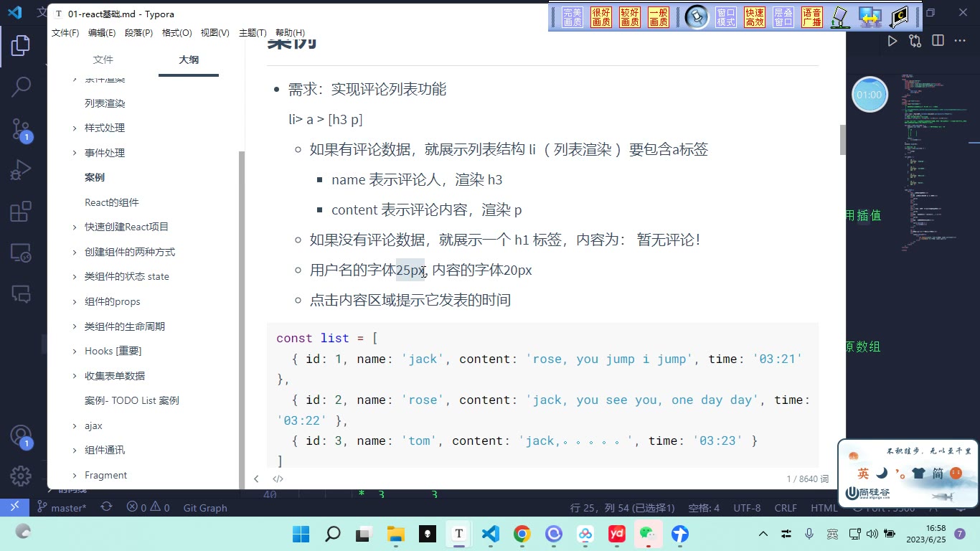The width and height of the screenshot is (980, 551).
Task: Expand 类组件的生命周期 outline item
Action: click(75, 326)
